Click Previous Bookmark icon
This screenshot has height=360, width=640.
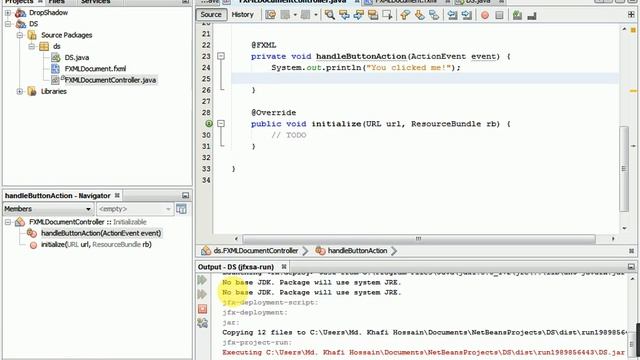(405, 15)
